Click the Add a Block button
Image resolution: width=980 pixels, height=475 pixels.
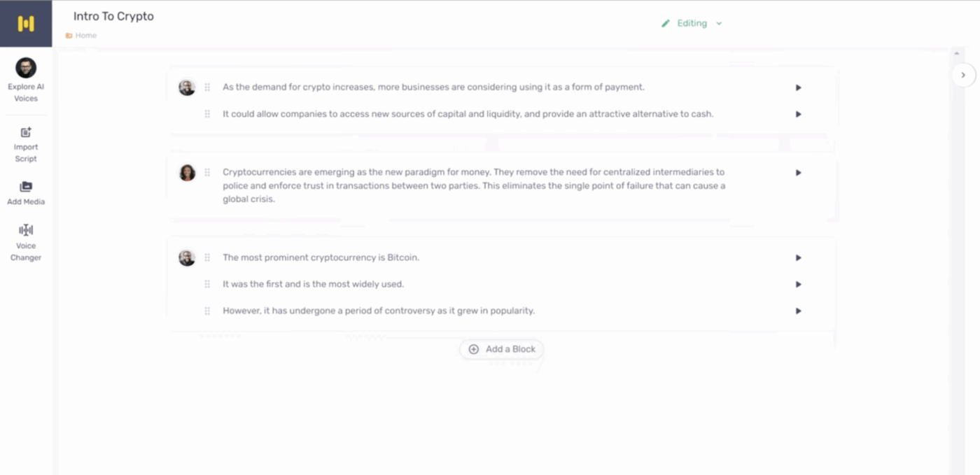(x=502, y=349)
